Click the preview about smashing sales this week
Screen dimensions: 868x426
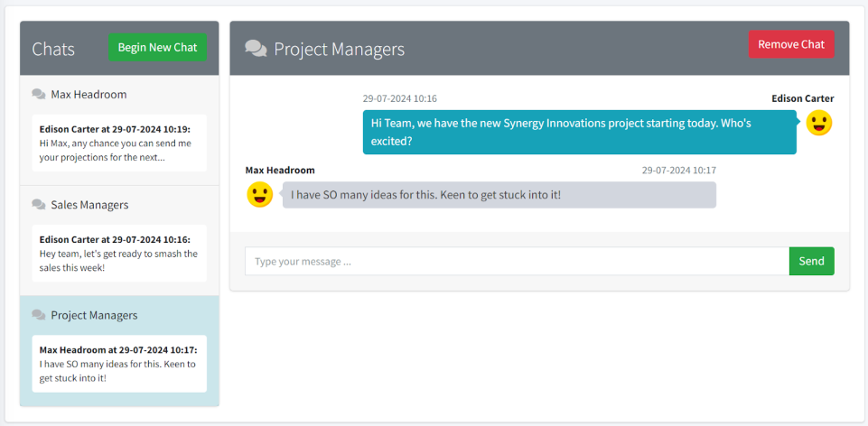click(119, 254)
